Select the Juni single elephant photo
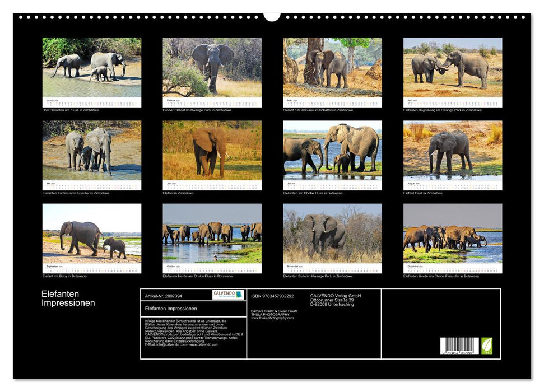544x392 pixels. pyautogui.click(x=212, y=151)
